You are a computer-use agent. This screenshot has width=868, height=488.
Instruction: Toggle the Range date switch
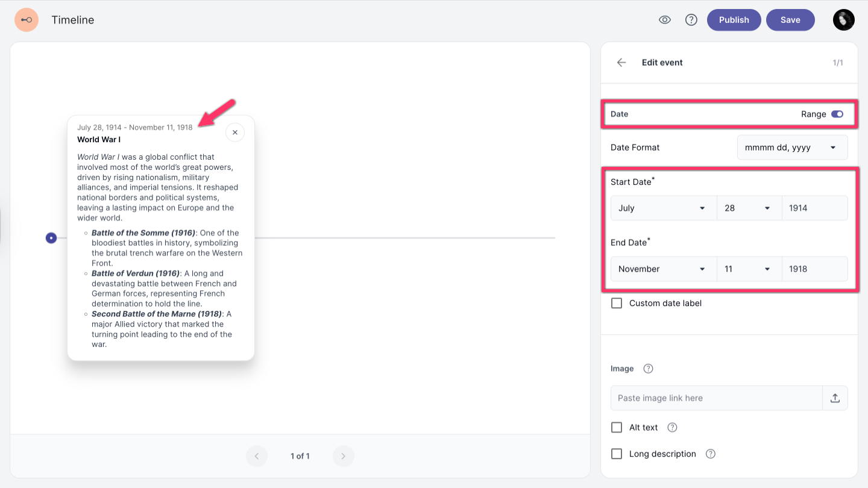point(837,114)
